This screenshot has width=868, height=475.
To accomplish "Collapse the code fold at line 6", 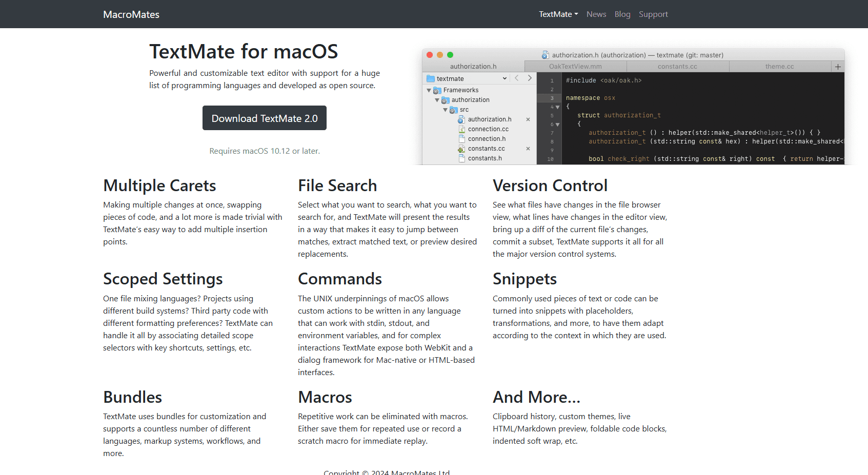I will point(557,125).
